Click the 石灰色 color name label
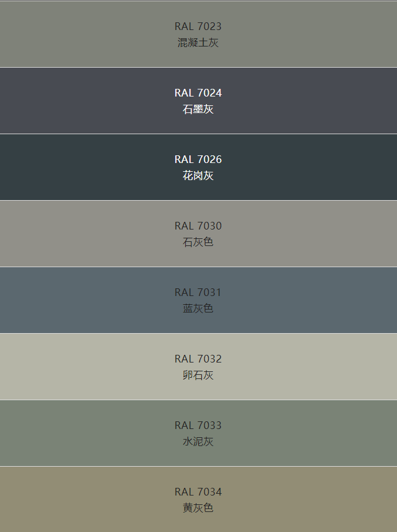This screenshot has width=397, height=532. pyautogui.click(x=198, y=242)
